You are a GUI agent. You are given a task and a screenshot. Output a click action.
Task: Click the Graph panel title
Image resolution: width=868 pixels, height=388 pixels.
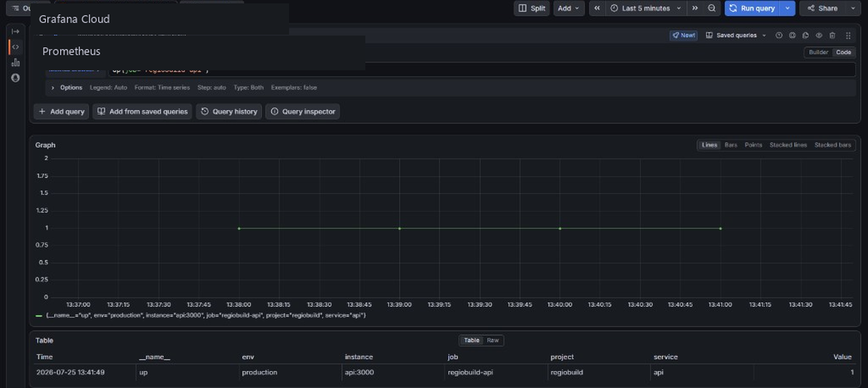45,145
